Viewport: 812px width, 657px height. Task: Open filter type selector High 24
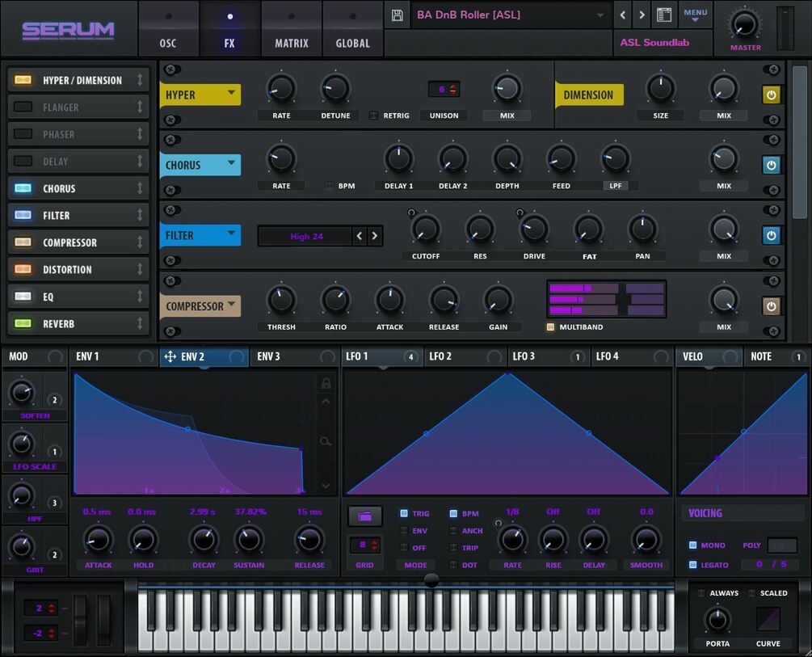pyautogui.click(x=305, y=236)
